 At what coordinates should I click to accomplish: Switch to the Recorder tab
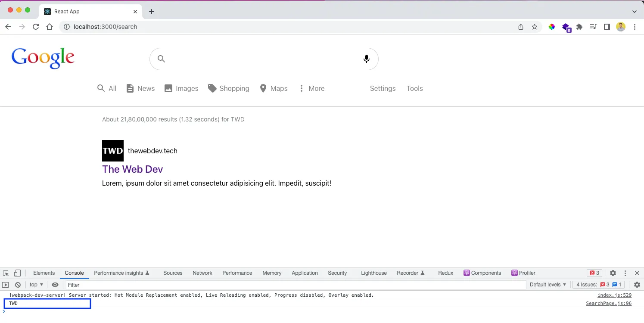pos(411,273)
